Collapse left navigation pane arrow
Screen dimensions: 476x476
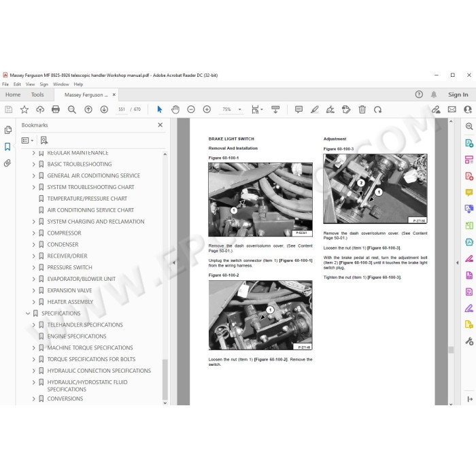click(173, 263)
